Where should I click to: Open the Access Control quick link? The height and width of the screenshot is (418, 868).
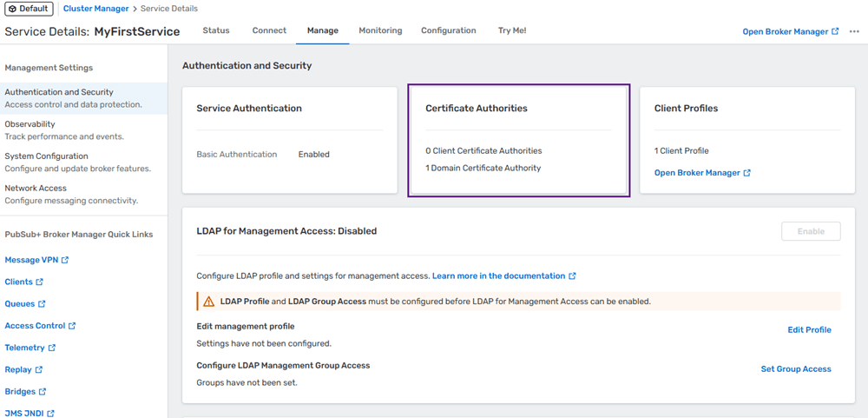pyautogui.click(x=35, y=326)
